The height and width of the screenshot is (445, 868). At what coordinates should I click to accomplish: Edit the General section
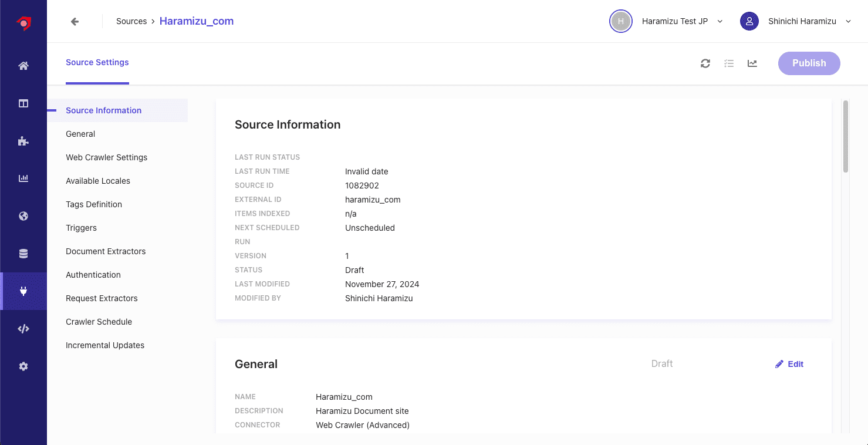pyautogui.click(x=789, y=364)
